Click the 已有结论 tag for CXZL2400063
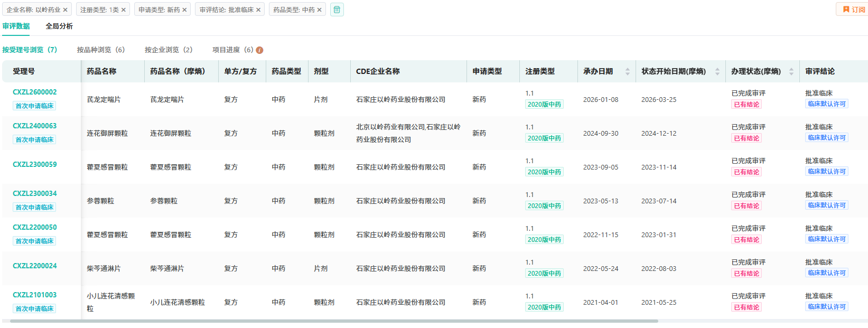This screenshot has height=328, width=868. (x=746, y=138)
